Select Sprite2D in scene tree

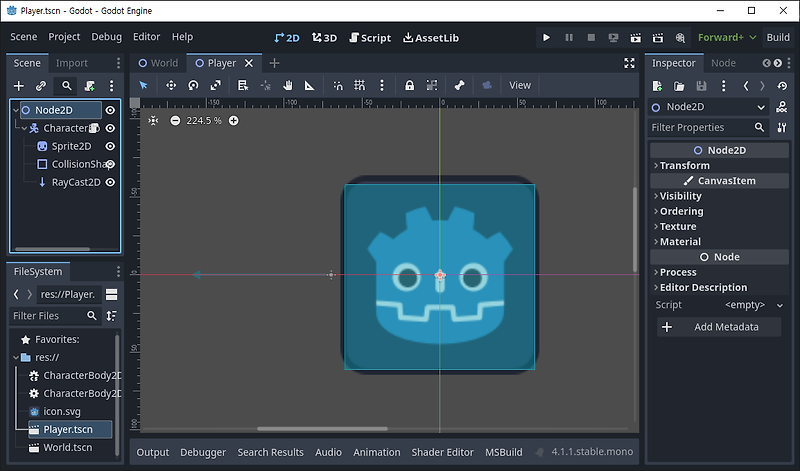(71, 146)
